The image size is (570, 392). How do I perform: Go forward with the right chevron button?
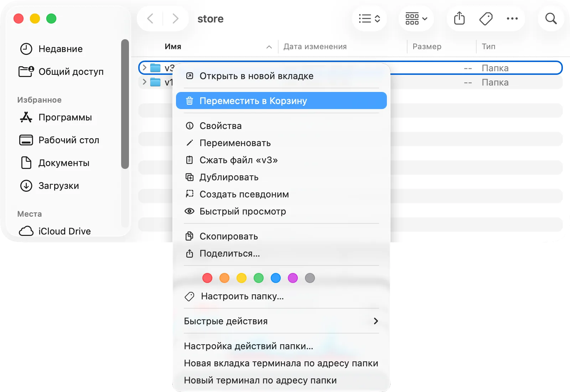(175, 19)
